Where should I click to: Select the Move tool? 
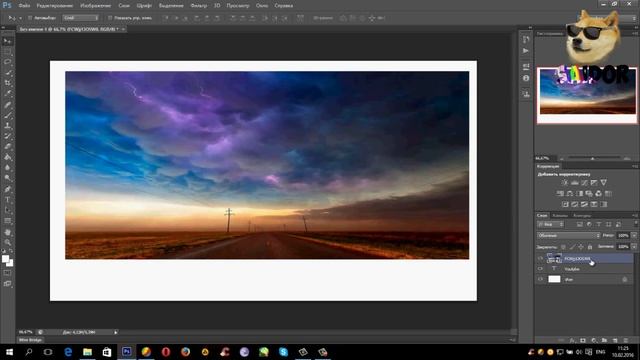point(7,41)
